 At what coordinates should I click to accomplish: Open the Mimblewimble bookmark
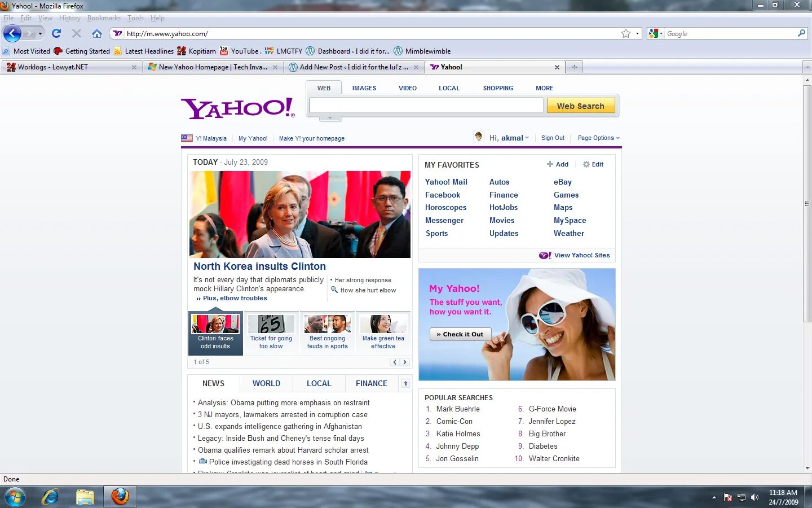[422, 51]
